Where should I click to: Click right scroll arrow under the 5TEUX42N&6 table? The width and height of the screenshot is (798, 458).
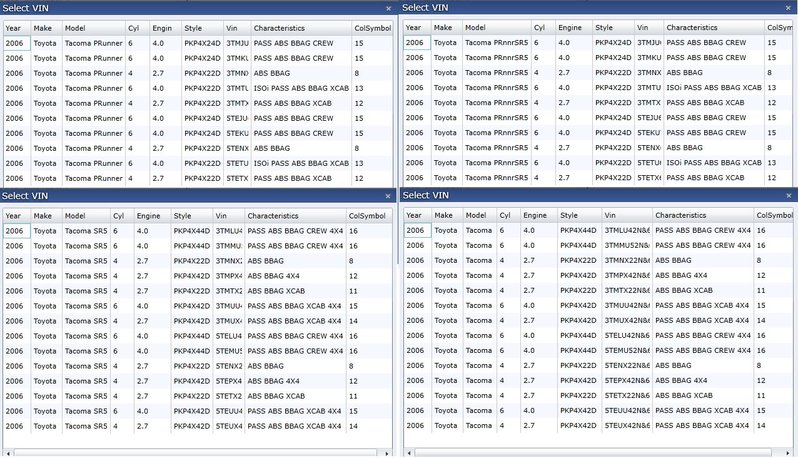point(788,452)
